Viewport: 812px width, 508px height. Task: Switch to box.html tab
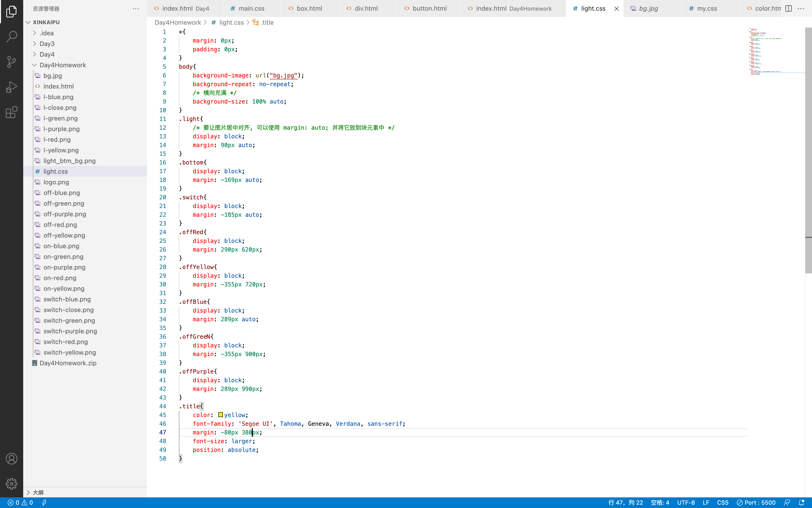(x=309, y=8)
